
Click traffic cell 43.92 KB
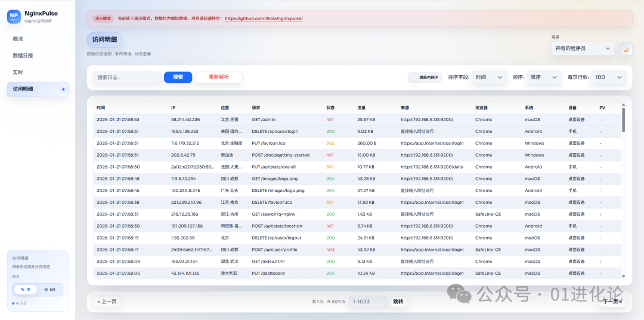point(366,250)
